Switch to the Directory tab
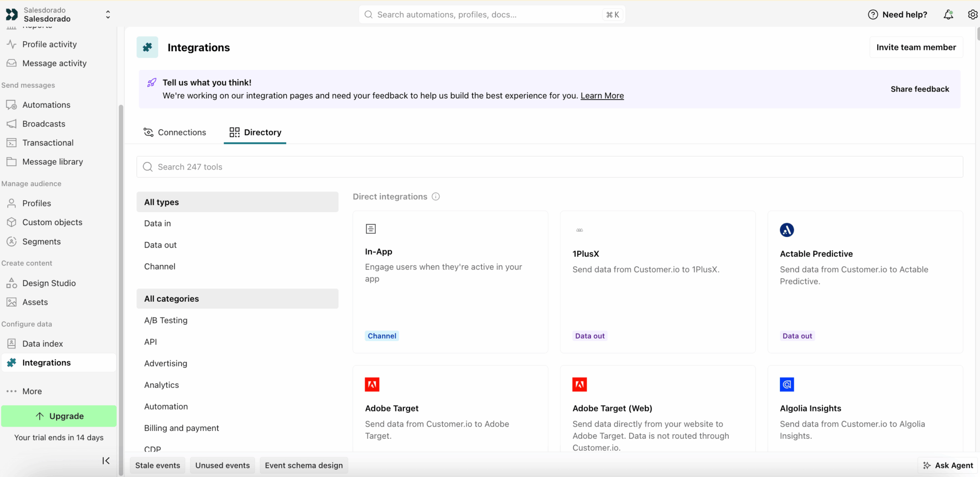This screenshot has height=477, width=980. click(x=255, y=132)
